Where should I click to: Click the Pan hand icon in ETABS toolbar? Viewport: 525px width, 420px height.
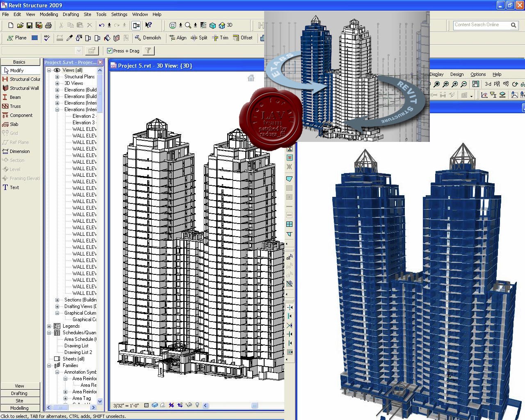pyautogui.click(x=476, y=84)
